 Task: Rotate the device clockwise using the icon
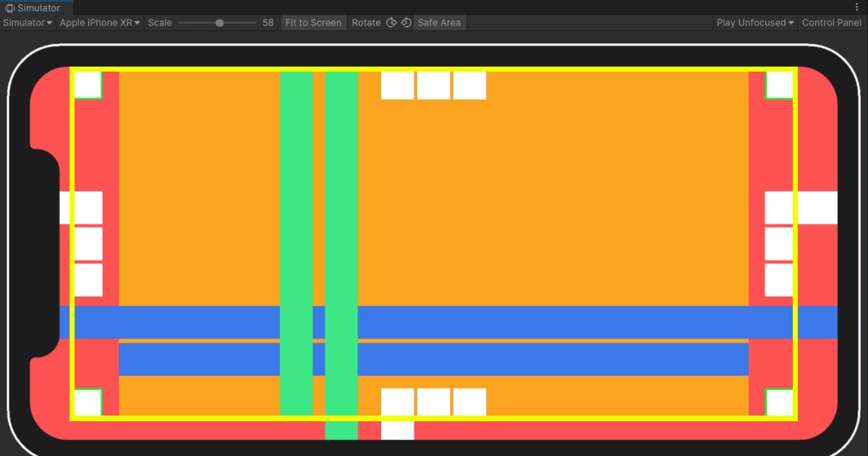(x=407, y=22)
